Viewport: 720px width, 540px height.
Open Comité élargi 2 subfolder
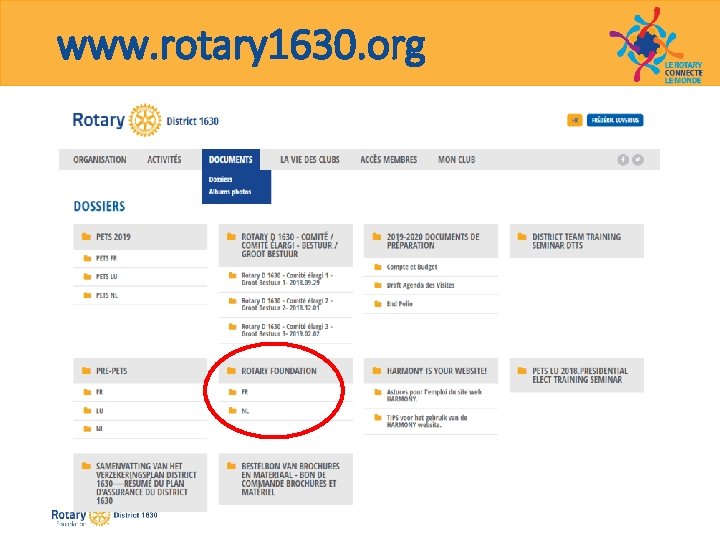point(286,304)
